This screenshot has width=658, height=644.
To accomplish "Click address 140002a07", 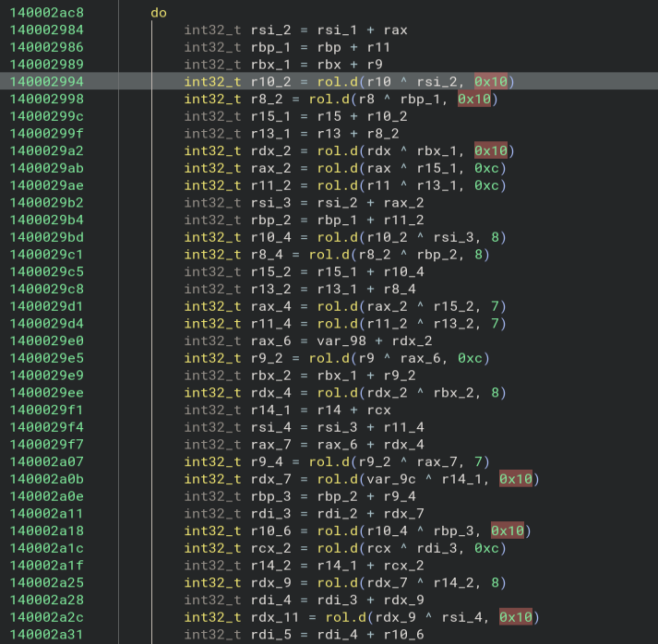I will coord(46,461).
